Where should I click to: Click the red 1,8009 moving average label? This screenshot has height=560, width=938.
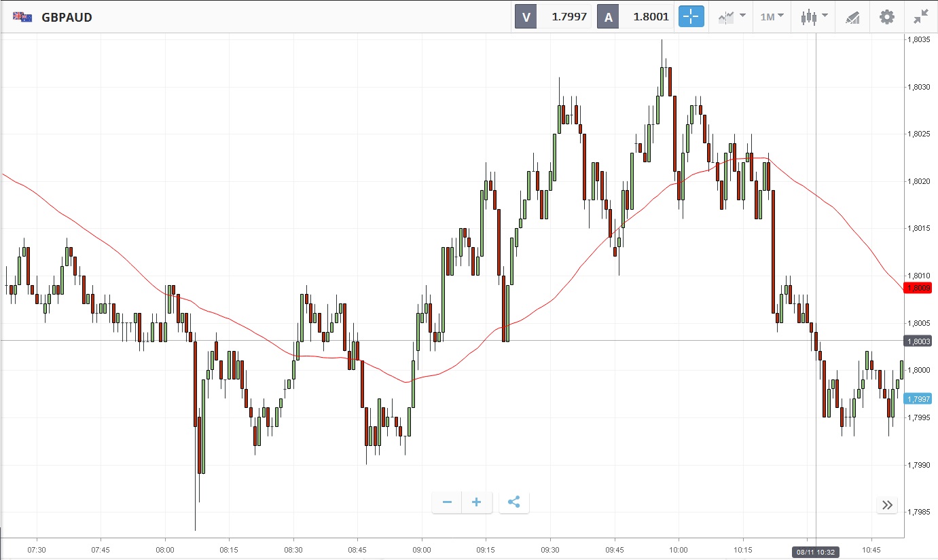[918, 288]
